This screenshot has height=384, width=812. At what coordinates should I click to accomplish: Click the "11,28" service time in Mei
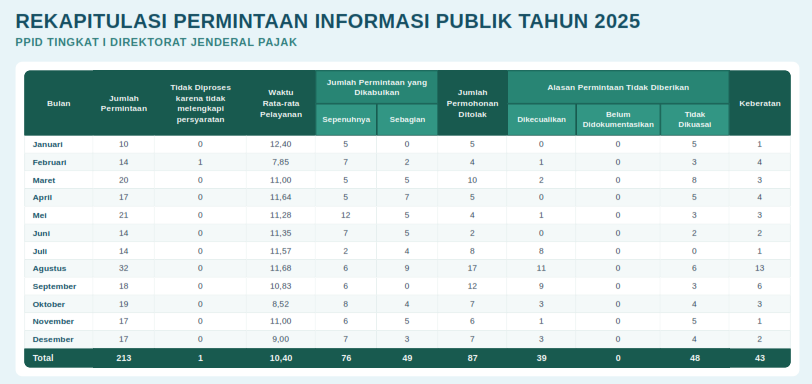tap(281, 215)
